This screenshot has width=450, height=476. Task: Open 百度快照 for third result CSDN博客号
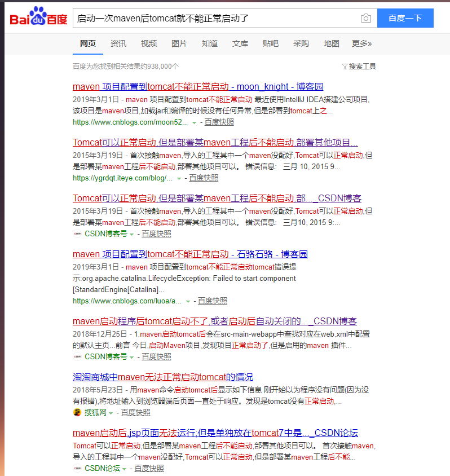click(156, 234)
